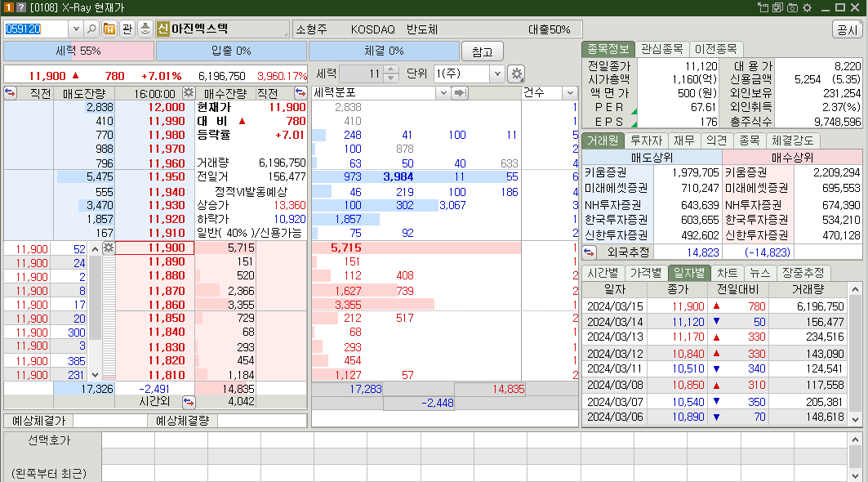The image size is (868, 482).
Task: Click the 세력 value field showing 11
Action: tap(362, 74)
